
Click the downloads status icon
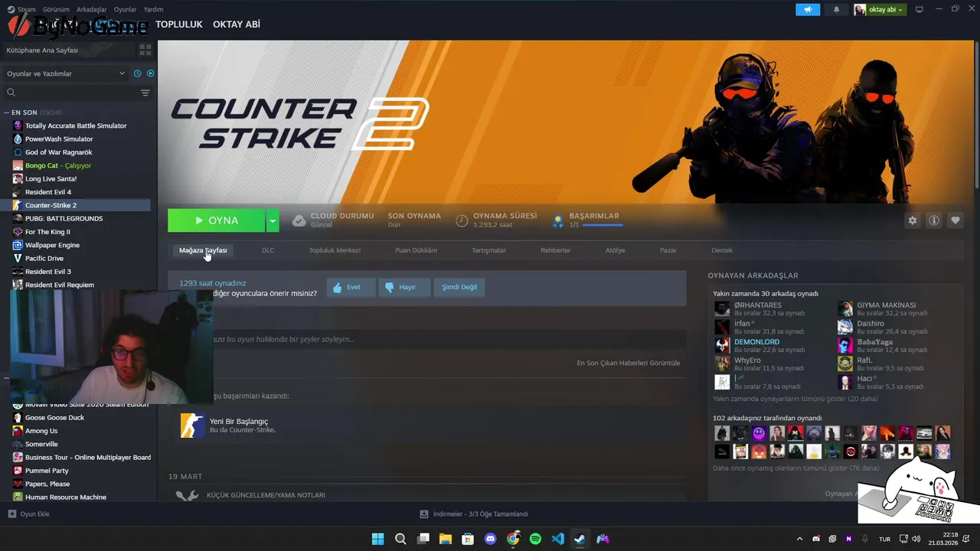point(424,514)
